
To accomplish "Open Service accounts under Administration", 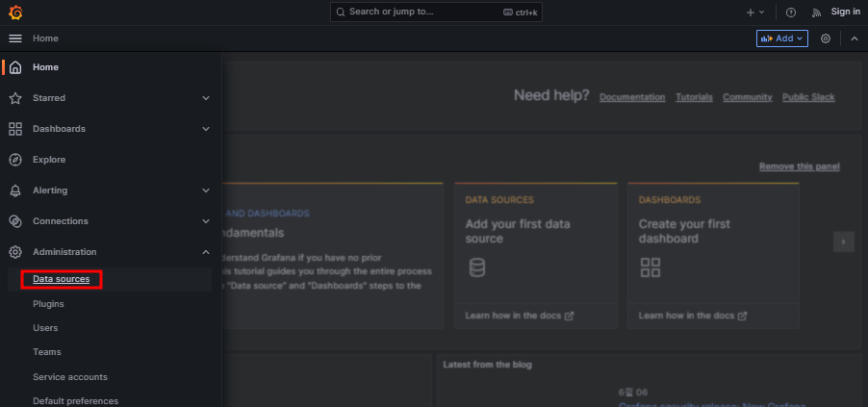I will 69,377.
